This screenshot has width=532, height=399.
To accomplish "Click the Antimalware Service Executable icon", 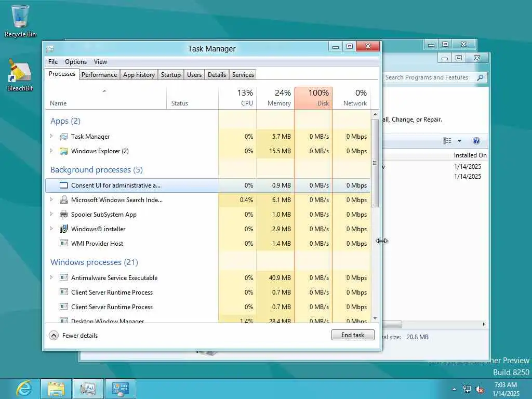I will click(63, 277).
